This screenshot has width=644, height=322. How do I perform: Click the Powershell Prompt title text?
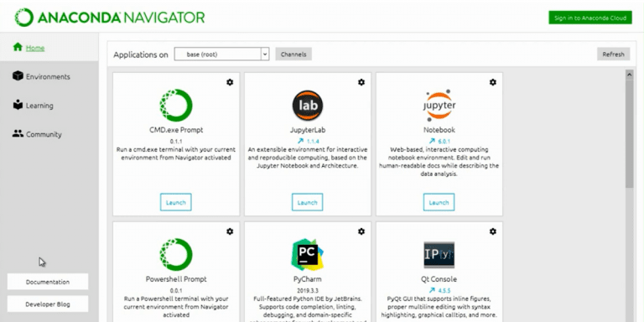pos(176,279)
